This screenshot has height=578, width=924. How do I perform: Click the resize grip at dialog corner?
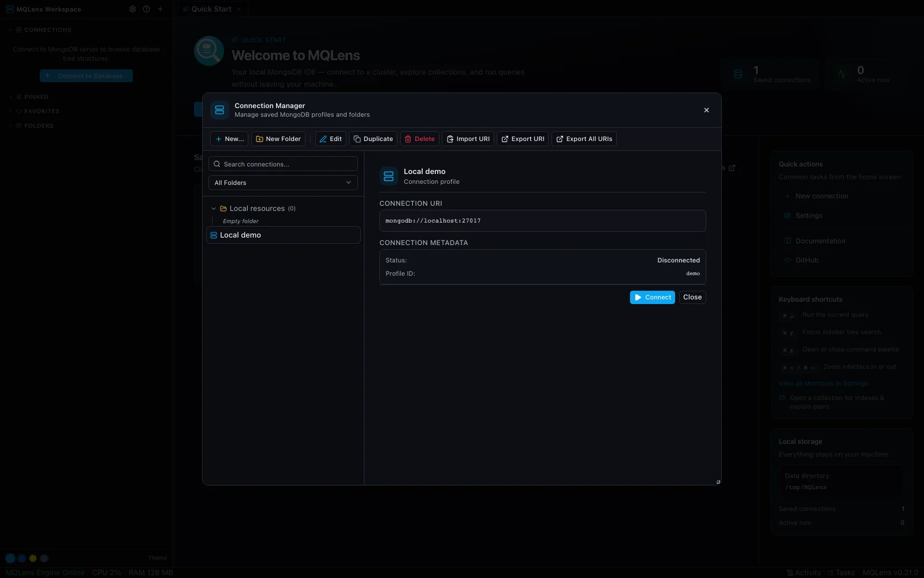pyautogui.click(x=718, y=482)
